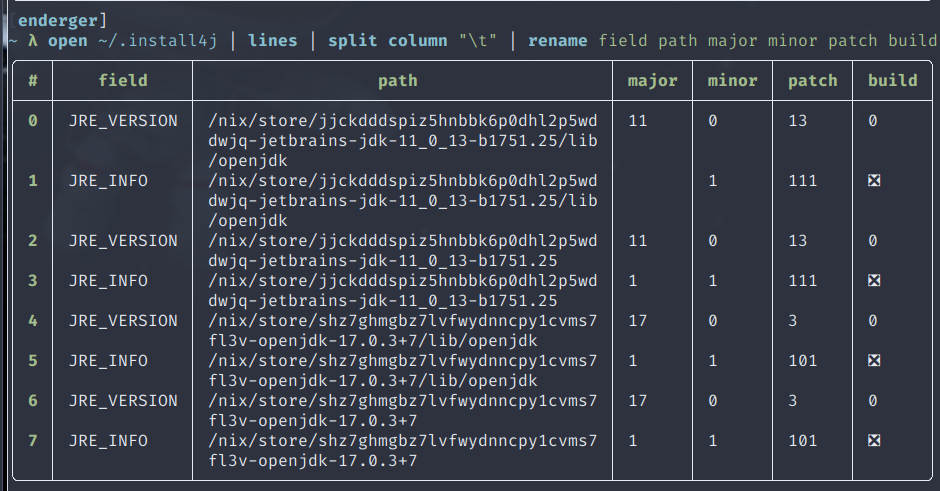This screenshot has width=940, height=491.
Task: Select the "major" column header
Action: [x=652, y=80]
